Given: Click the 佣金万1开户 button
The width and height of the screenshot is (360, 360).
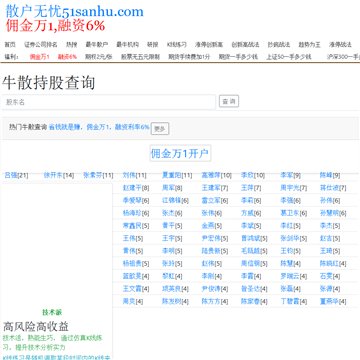Looking at the screenshot, I should tap(180, 153).
